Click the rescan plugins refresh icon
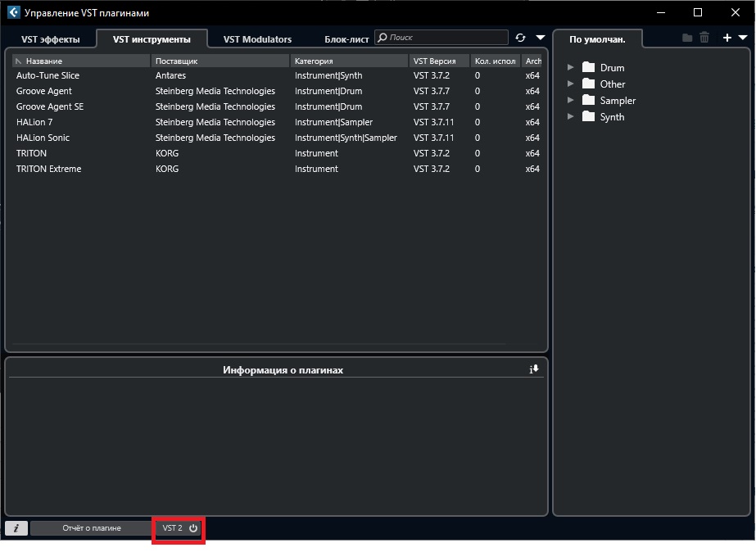Screen dimensions: 756x552 [520, 38]
